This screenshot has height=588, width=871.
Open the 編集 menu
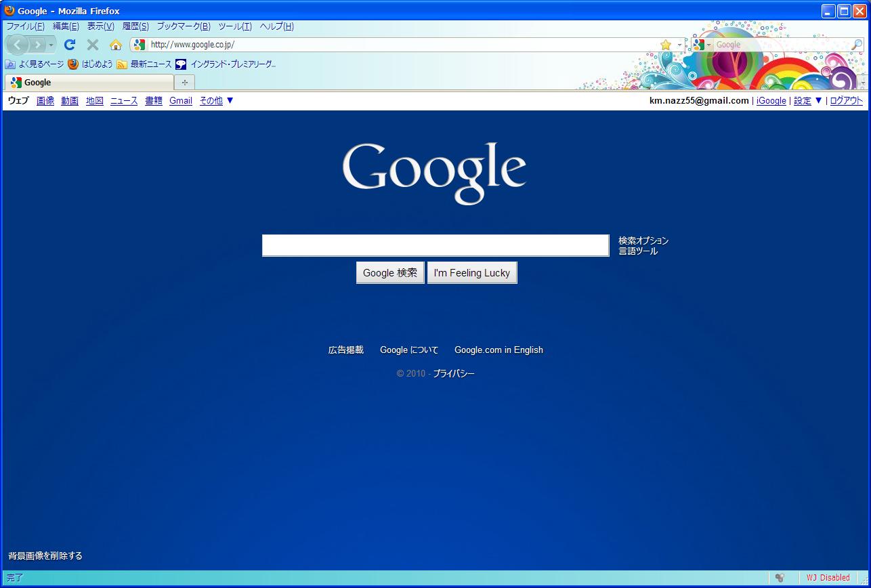tap(66, 26)
